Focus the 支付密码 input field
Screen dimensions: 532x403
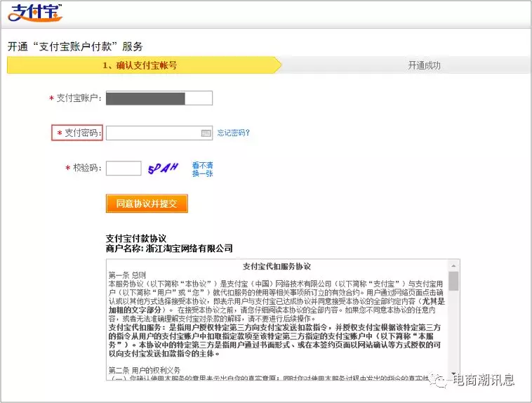pos(159,133)
